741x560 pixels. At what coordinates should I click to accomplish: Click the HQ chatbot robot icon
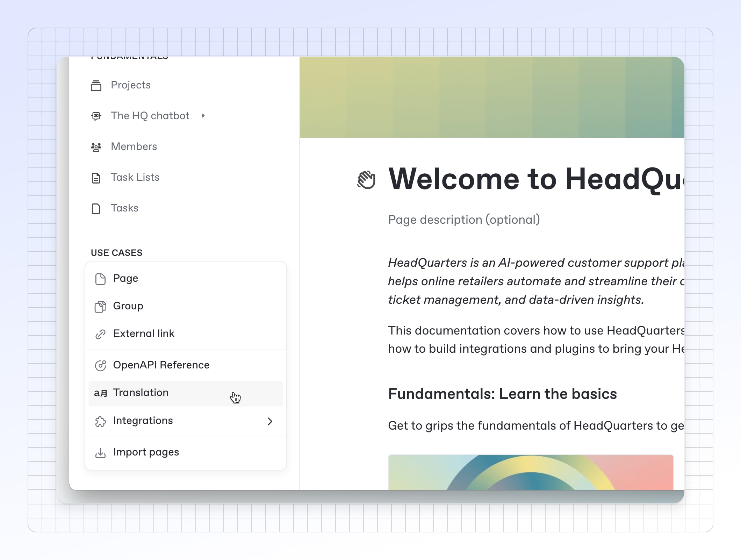click(x=96, y=116)
